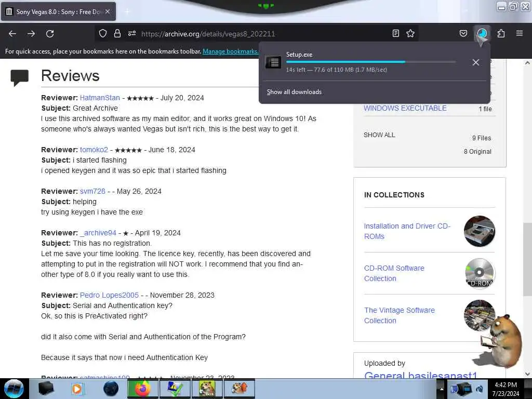532x399 pixels.
Task: Open Installation and Driver CD-ROMs collection
Action: tap(407, 231)
